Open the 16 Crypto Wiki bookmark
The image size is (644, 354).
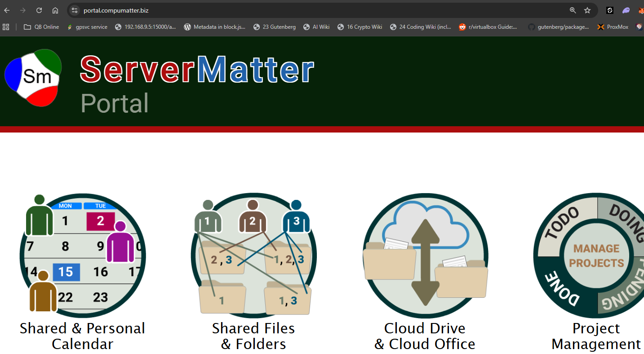[360, 27]
